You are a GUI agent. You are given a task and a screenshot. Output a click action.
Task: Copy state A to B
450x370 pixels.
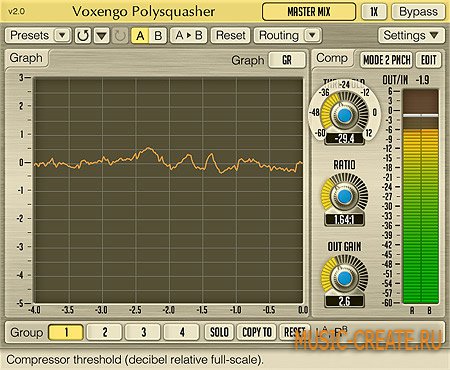click(189, 35)
